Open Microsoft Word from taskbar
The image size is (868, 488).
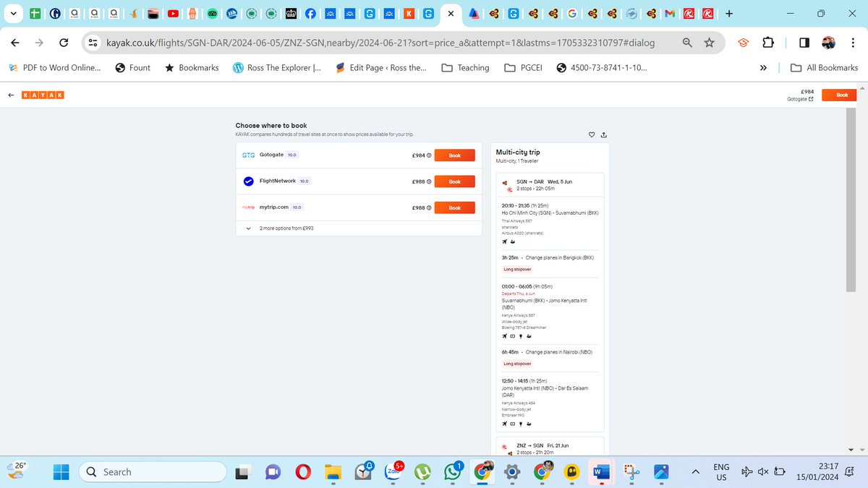click(600, 472)
